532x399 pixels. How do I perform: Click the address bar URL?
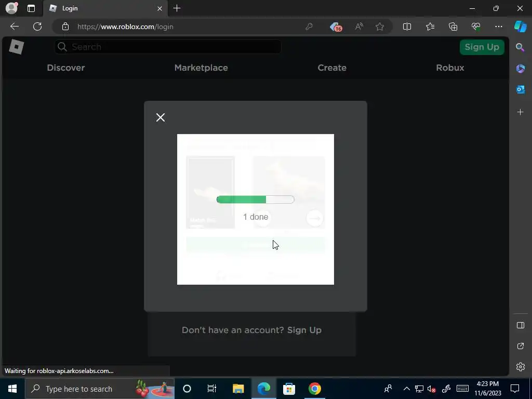[x=125, y=26]
